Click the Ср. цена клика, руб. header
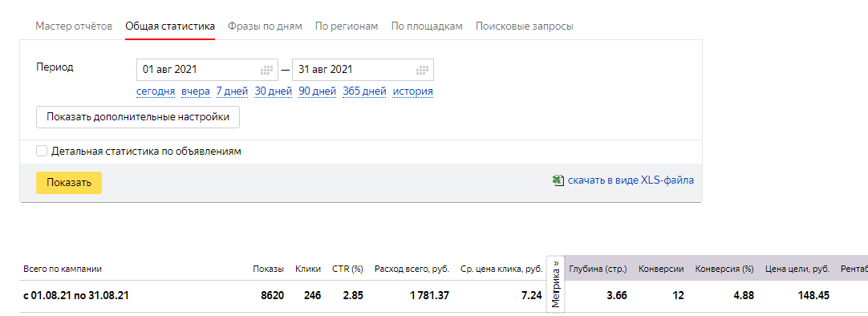Screen dimensions: 868x316 [x=501, y=269]
